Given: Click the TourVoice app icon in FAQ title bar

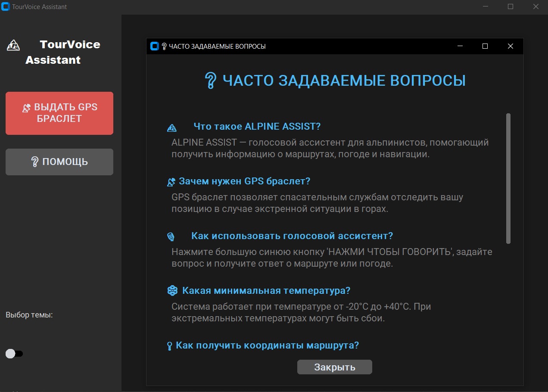Looking at the screenshot, I should point(154,46).
